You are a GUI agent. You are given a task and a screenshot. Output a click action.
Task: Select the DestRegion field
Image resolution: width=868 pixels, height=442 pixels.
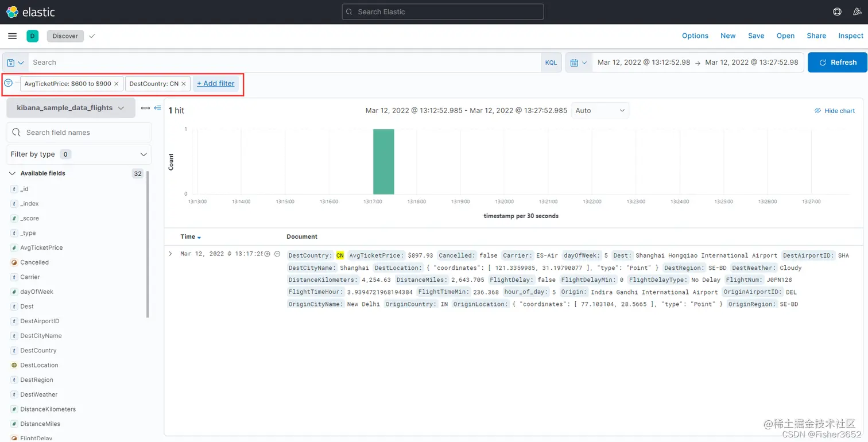point(37,380)
